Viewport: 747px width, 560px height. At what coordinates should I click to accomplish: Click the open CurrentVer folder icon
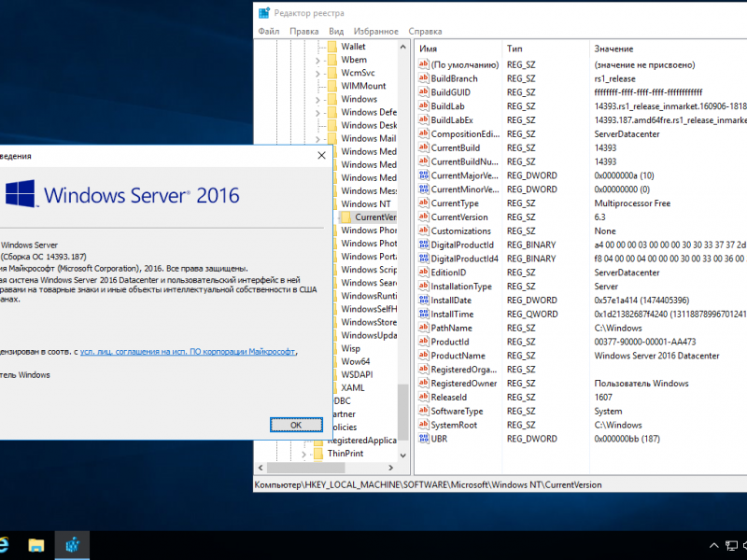[x=345, y=217]
